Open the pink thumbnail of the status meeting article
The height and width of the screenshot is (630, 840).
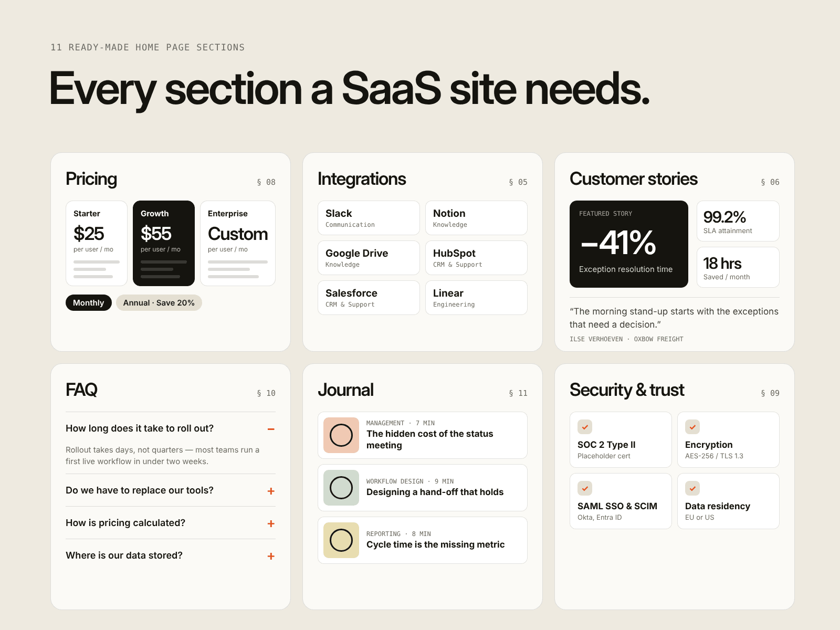(341, 435)
